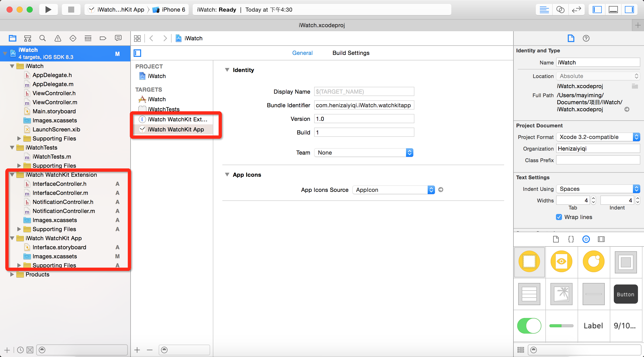The width and height of the screenshot is (644, 357).
Task: Select the Button object in library
Action: coord(626,294)
